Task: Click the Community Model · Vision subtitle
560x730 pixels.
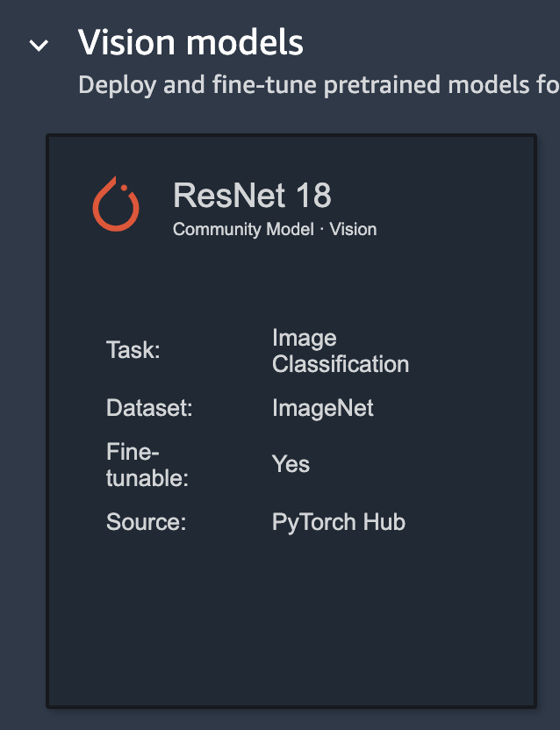Action: point(275,229)
